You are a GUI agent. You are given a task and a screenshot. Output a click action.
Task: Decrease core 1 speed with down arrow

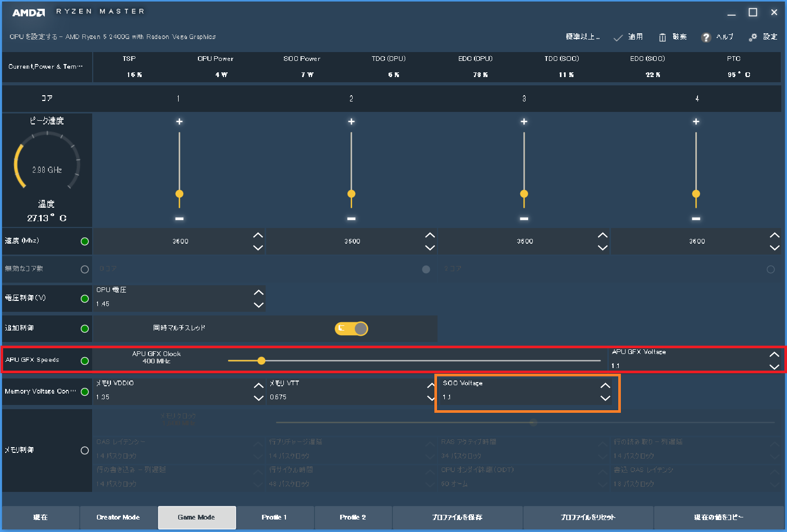coord(258,248)
